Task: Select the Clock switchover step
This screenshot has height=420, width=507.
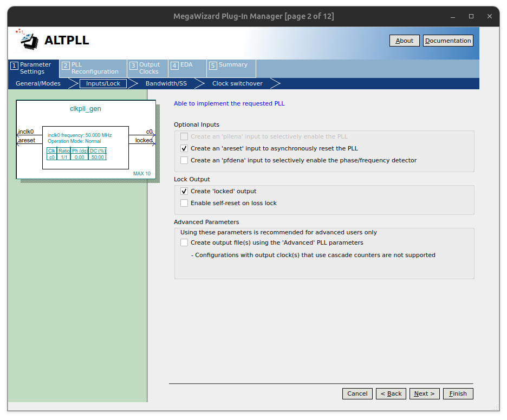Action: [x=237, y=83]
